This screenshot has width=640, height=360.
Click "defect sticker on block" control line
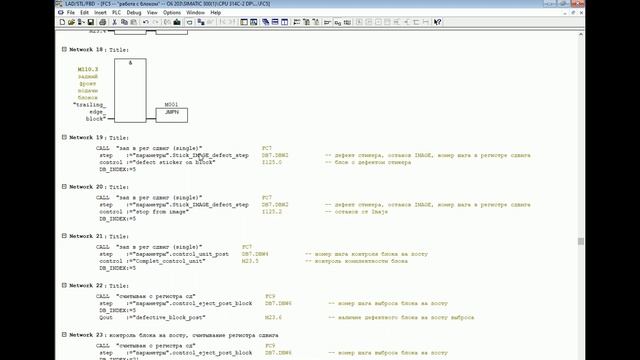coord(158,162)
